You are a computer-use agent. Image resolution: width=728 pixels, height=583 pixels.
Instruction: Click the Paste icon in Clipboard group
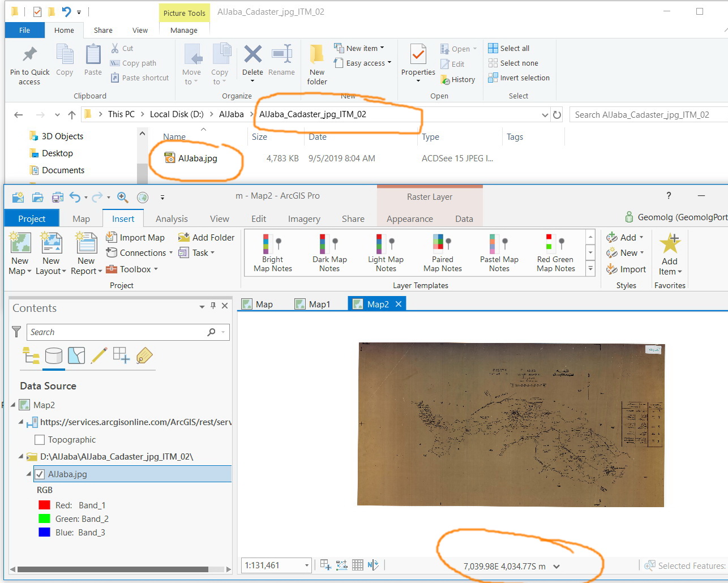click(x=93, y=54)
